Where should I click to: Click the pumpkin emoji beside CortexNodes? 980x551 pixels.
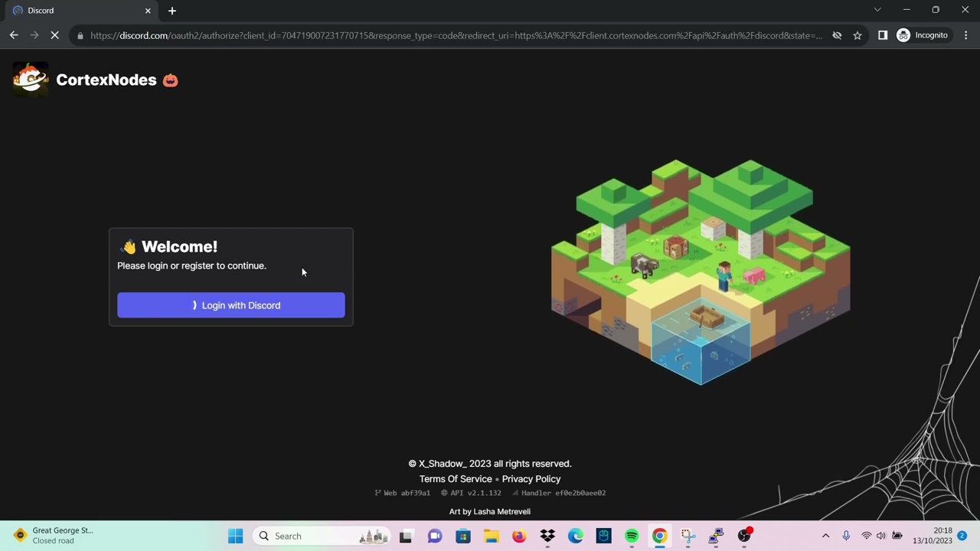(x=170, y=80)
